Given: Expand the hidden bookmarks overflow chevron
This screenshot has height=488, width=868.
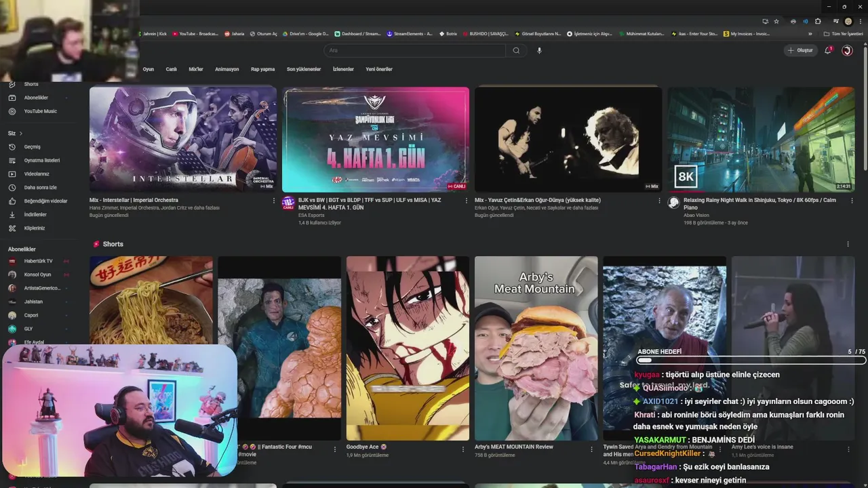Looking at the screenshot, I should [x=810, y=33].
